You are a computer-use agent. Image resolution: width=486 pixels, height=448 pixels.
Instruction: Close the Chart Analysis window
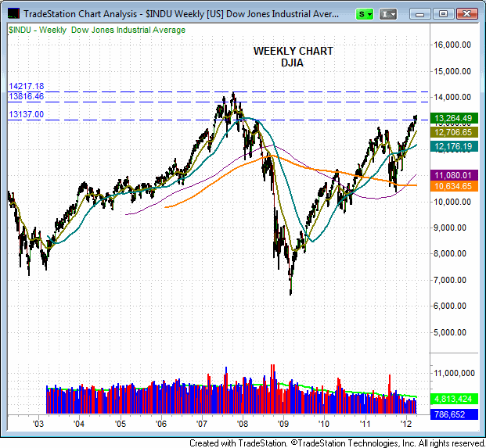(466, 13)
